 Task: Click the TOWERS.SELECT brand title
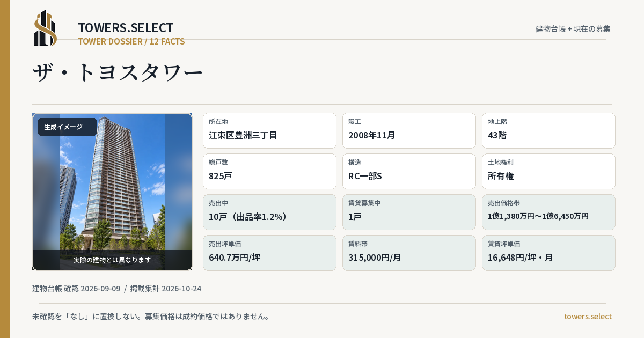coord(126,28)
